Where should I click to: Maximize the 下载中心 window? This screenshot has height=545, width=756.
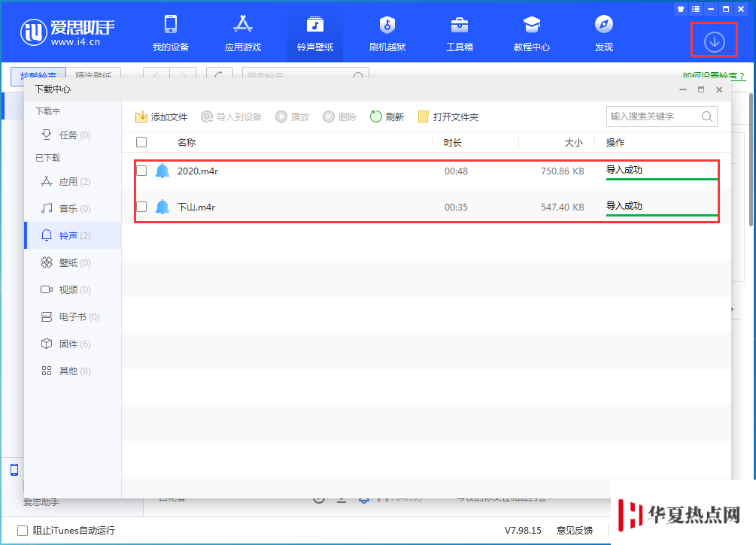coord(701,89)
